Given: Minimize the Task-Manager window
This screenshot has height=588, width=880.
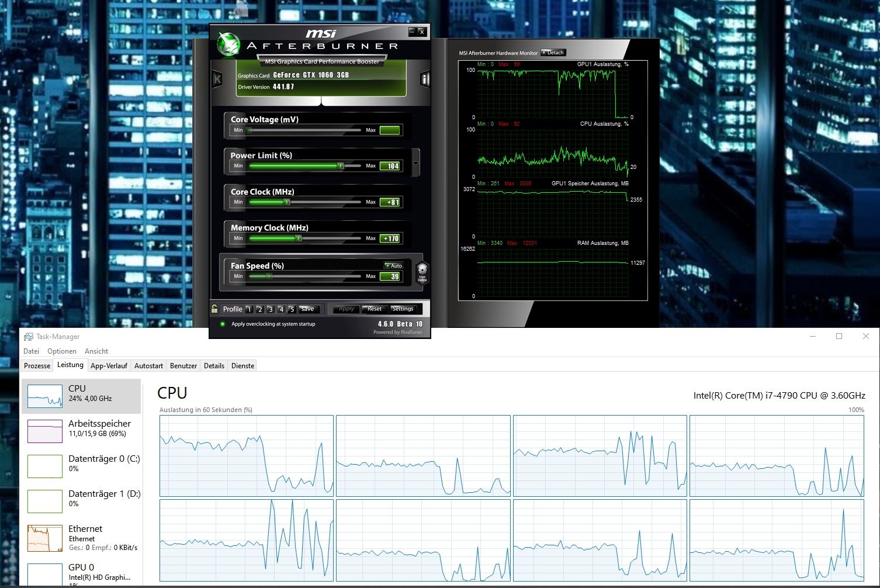Looking at the screenshot, I should click(x=812, y=336).
